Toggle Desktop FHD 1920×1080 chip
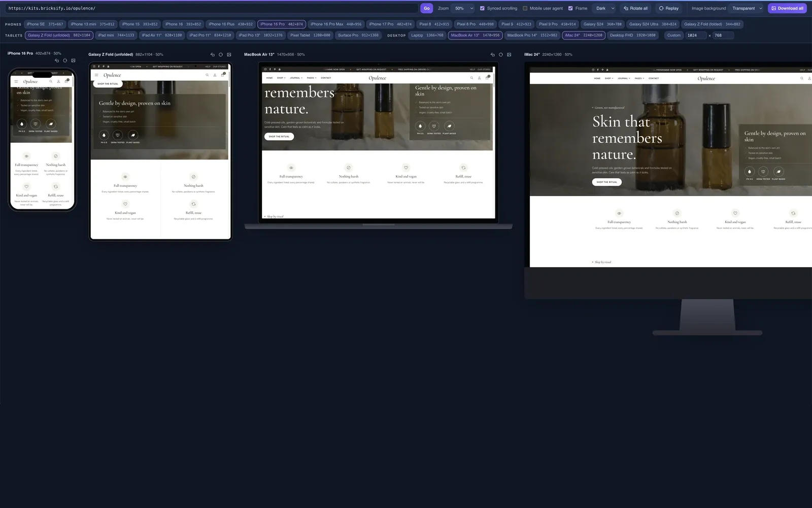This screenshot has height=508, width=812. click(633, 35)
